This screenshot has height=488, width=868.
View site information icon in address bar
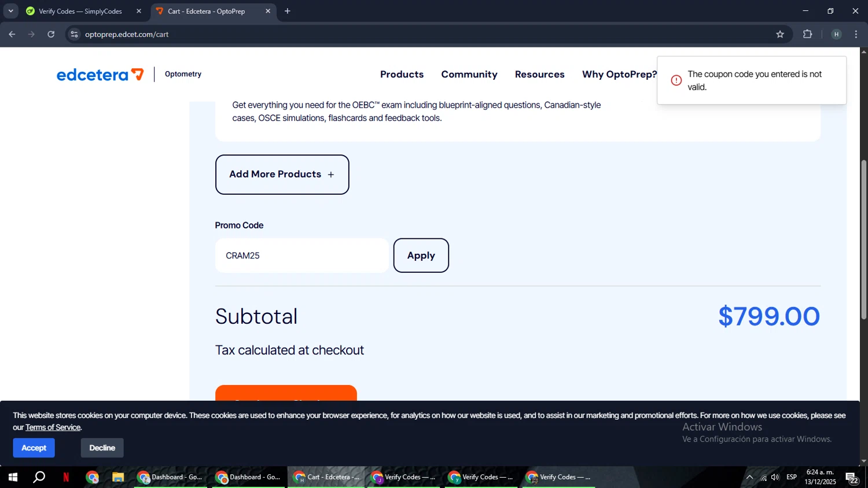point(74,34)
